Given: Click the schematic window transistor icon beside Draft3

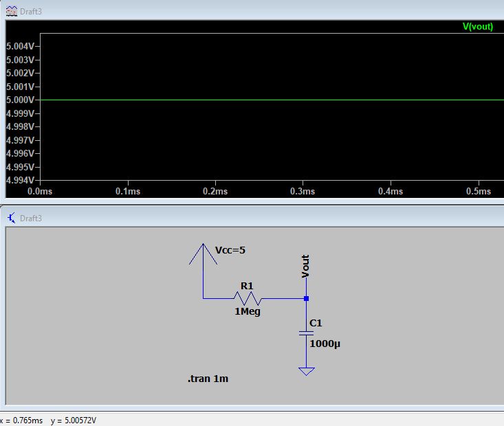Looking at the screenshot, I should pyautogui.click(x=12, y=218).
